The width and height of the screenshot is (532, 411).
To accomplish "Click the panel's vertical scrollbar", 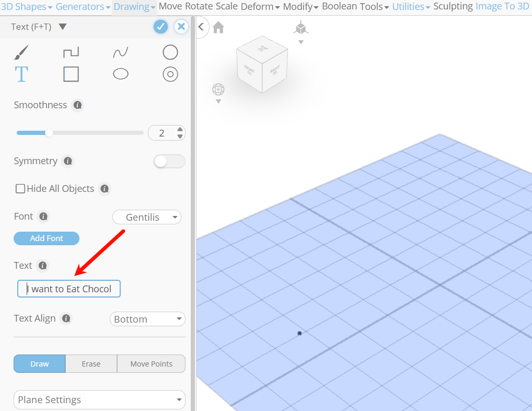I will point(193,214).
